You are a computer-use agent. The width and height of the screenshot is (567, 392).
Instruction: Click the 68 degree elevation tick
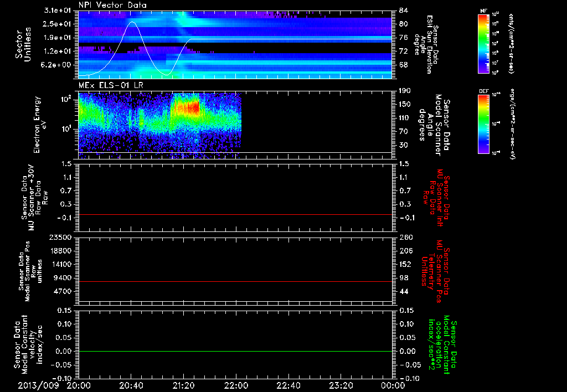(404, 65)
